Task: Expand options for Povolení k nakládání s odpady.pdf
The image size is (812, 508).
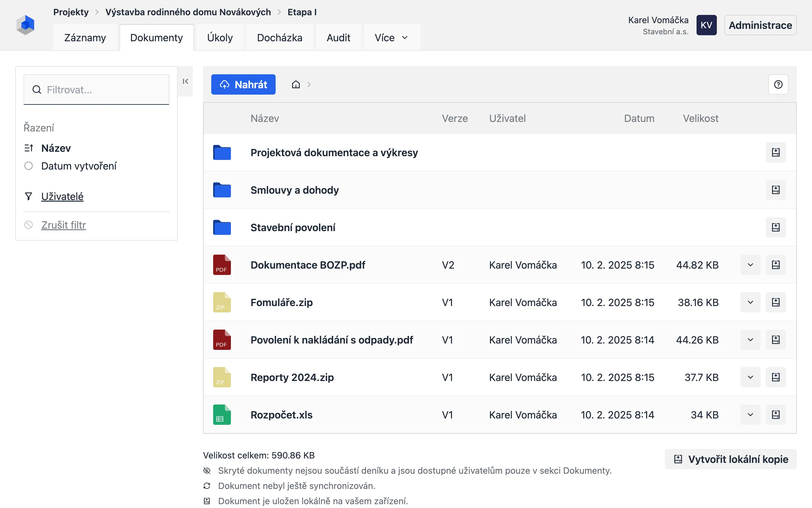Action: pos(750,340)
